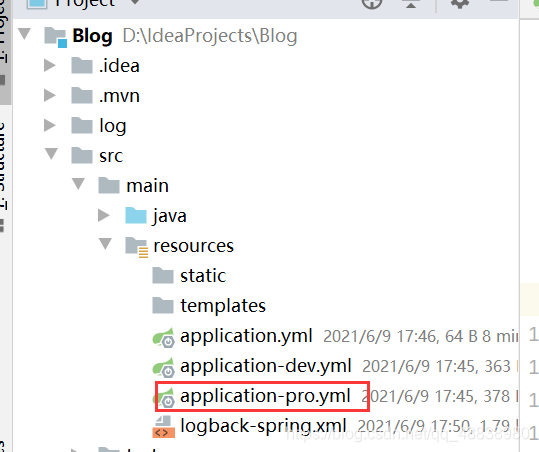Select the templates folder
Screen dimensions: 539x452
pyautogui.click(x=223, y=306)
